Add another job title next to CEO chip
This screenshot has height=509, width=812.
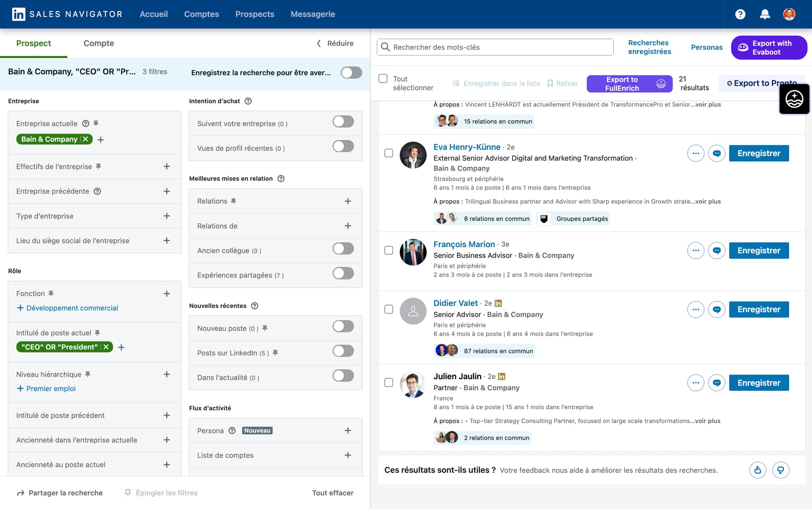point(121,347)
